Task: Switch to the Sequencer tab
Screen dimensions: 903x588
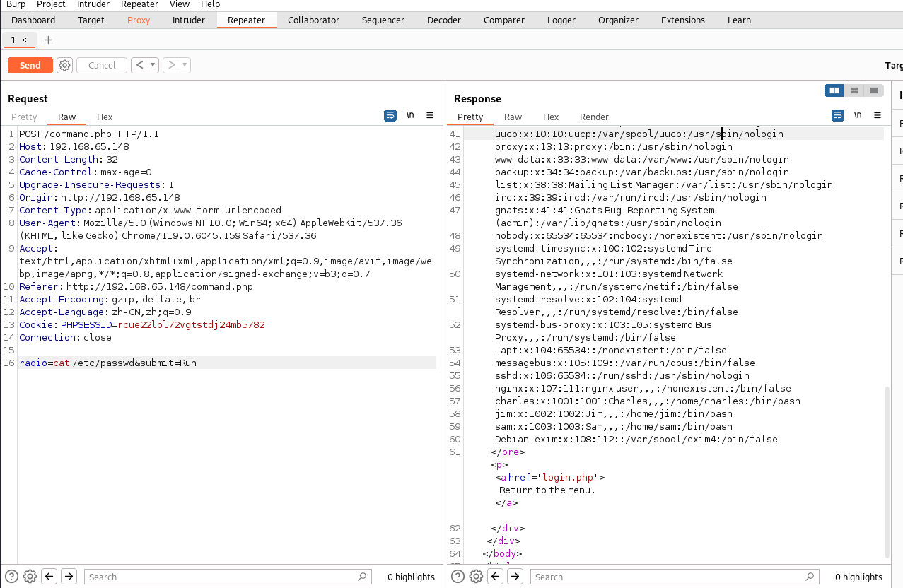Action: 383,20
